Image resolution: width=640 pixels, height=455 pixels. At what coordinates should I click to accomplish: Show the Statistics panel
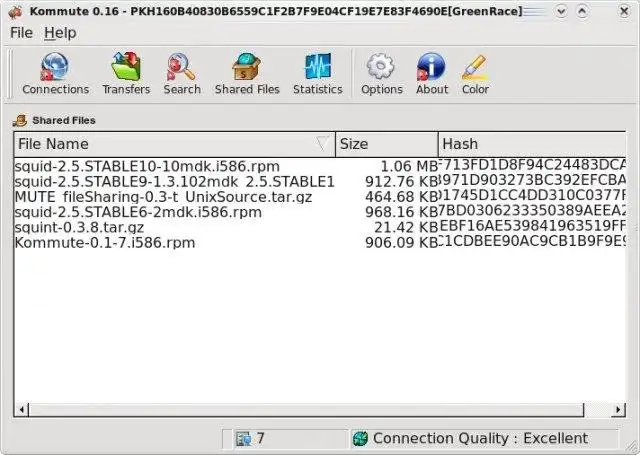coord(318,74)
